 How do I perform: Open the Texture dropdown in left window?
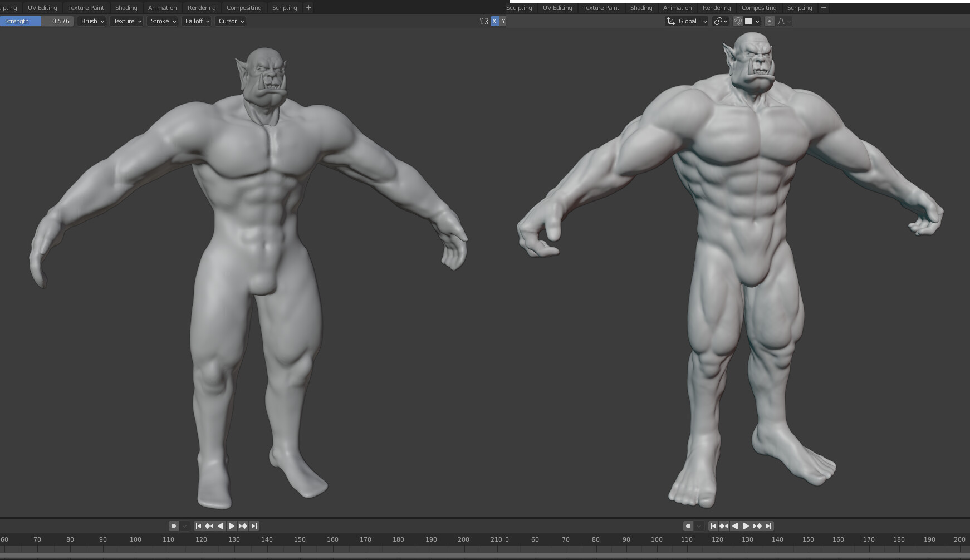pos(127,21)
